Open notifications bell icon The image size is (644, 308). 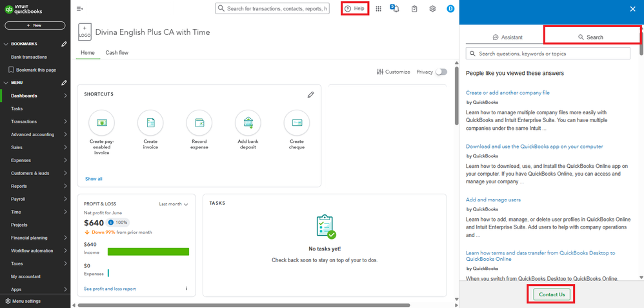(x=396, y=9)
